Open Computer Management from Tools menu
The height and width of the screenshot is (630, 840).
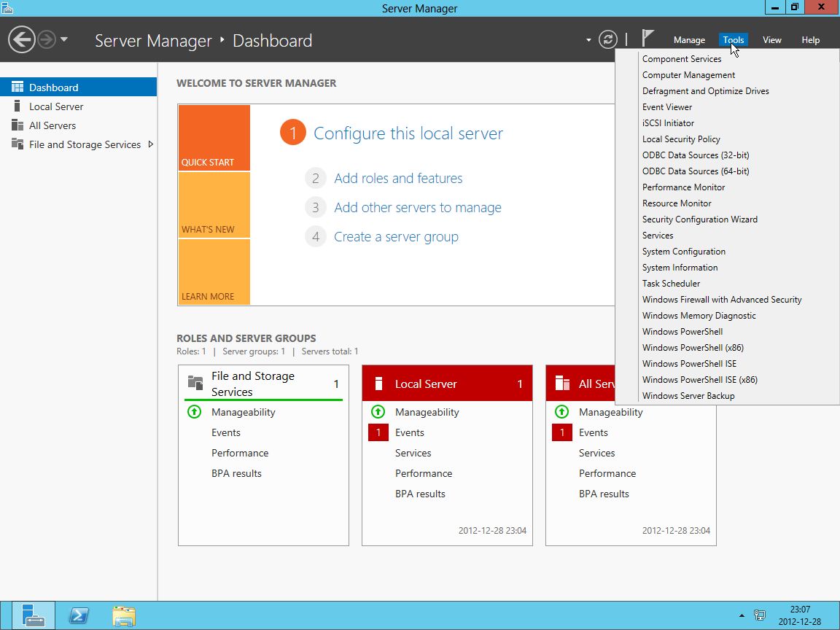point(688,75)
